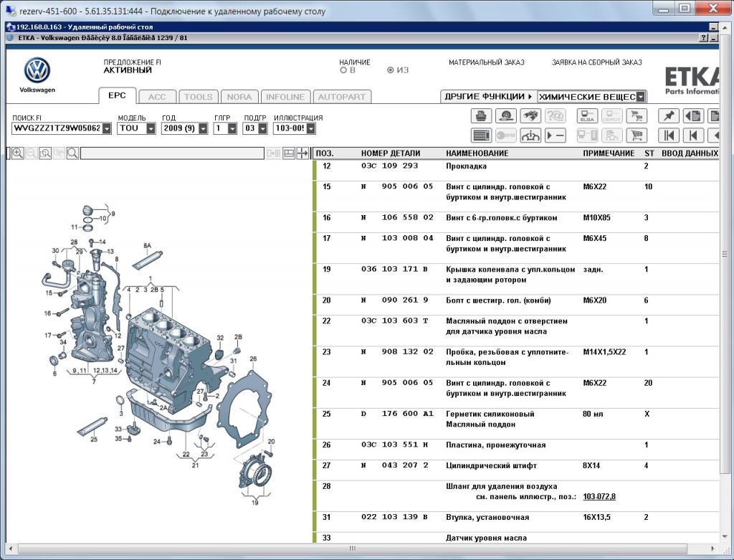
Task: Click the Volkswagen logo
Action: point(37,71)
